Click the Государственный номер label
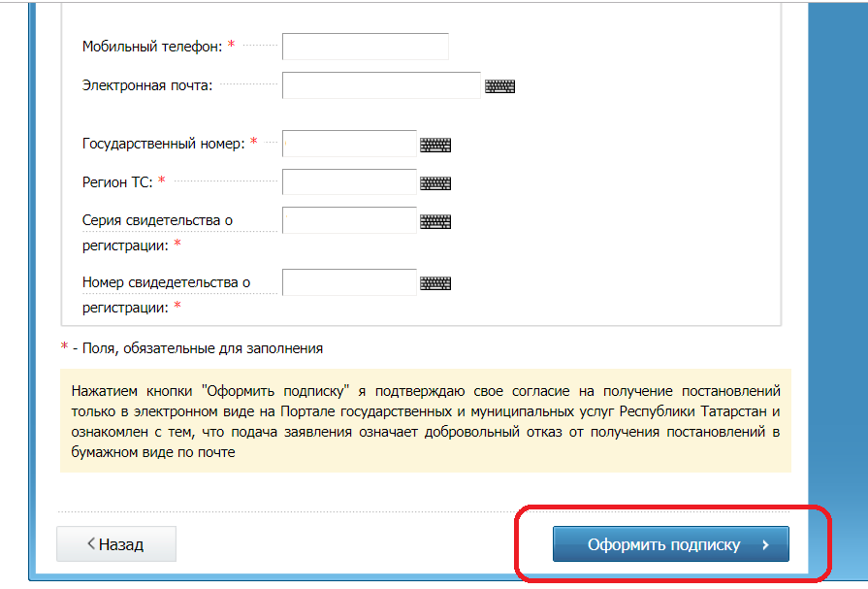Viewport: 868px width, 589px height. click(163, 143)
